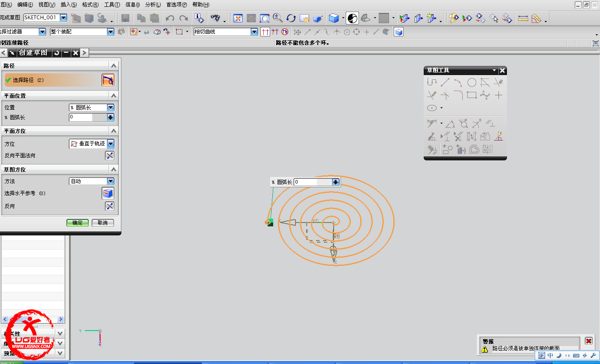Click the 中 input method tray icon
This screenshot has width=600, height=364.
point(550,355)
